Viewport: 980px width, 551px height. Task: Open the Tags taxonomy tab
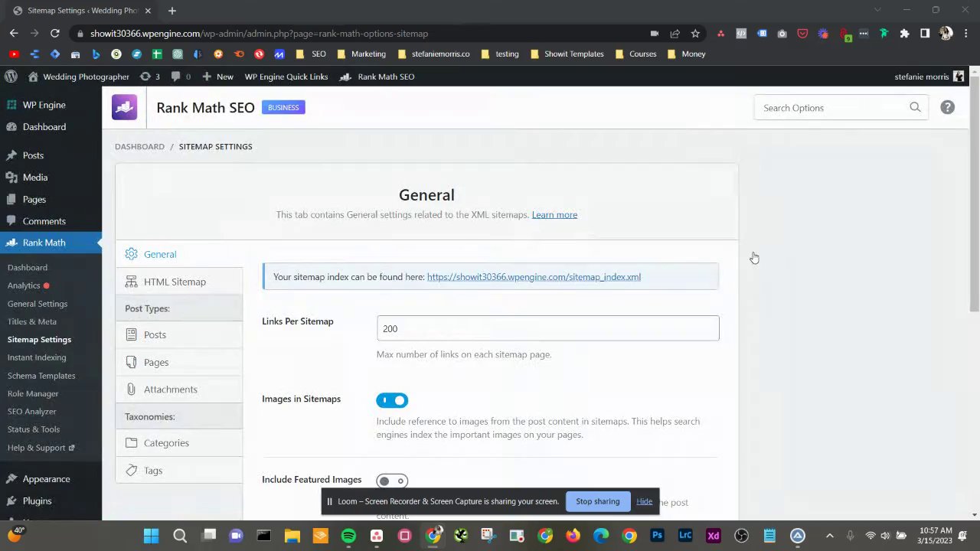coord(179,470)
